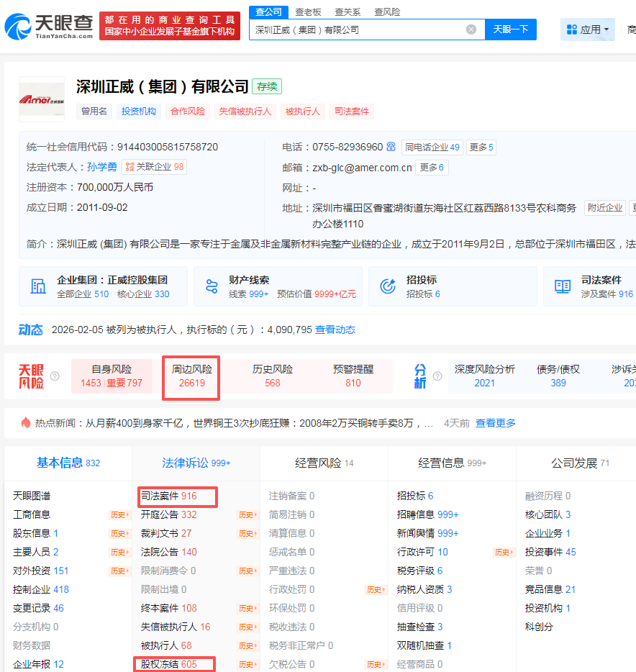
Task: Click the phone icon beside the telephone number
Action: (x=391, y=147)
